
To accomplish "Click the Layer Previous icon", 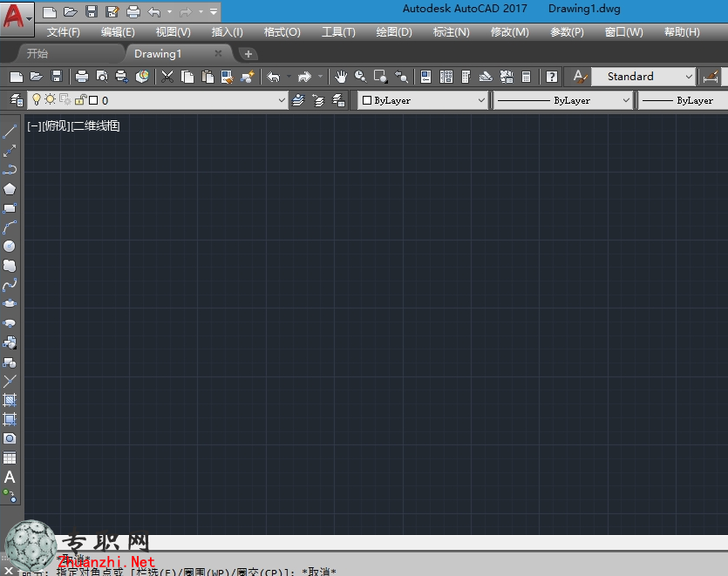I will [318, 100].
